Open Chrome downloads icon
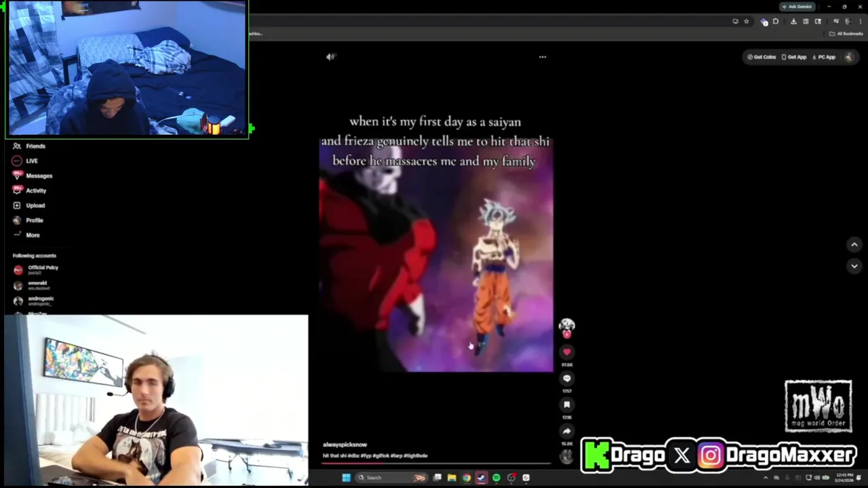 793,21
